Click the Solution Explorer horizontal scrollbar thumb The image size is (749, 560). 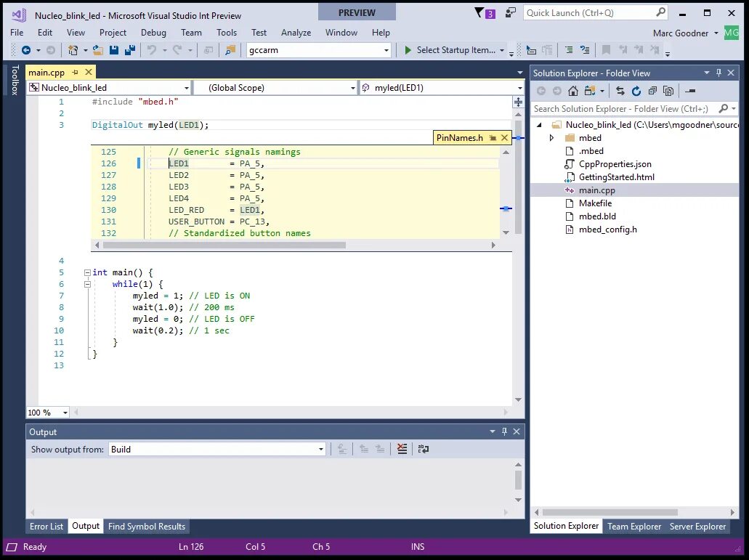pyautogui.click(x=610, y=512)
